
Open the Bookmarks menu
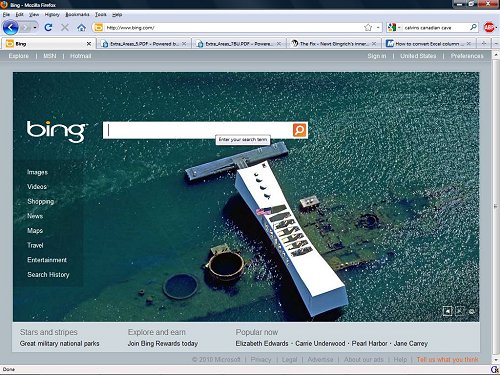tap(77, 14)
